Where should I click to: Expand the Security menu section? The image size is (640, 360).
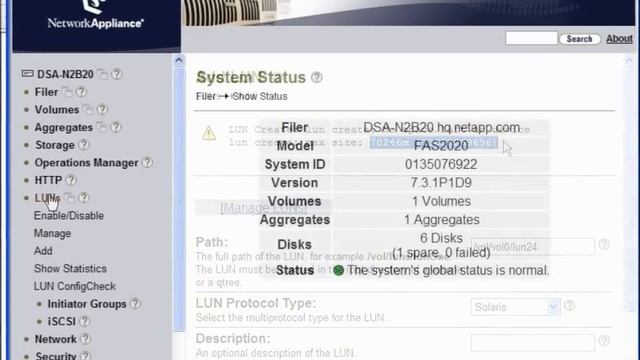(56, 356)
